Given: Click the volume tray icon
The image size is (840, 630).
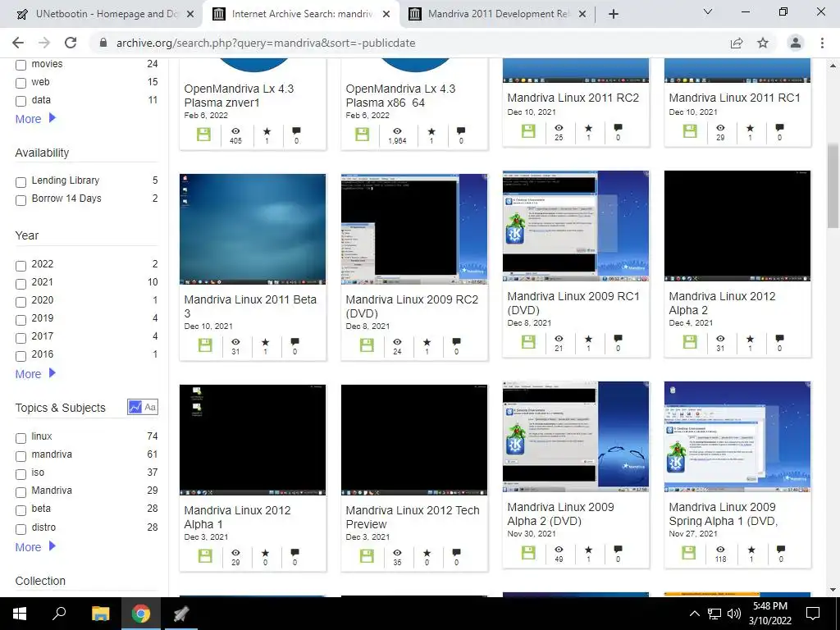Looking at the screenshot, I should pos(734,614).
